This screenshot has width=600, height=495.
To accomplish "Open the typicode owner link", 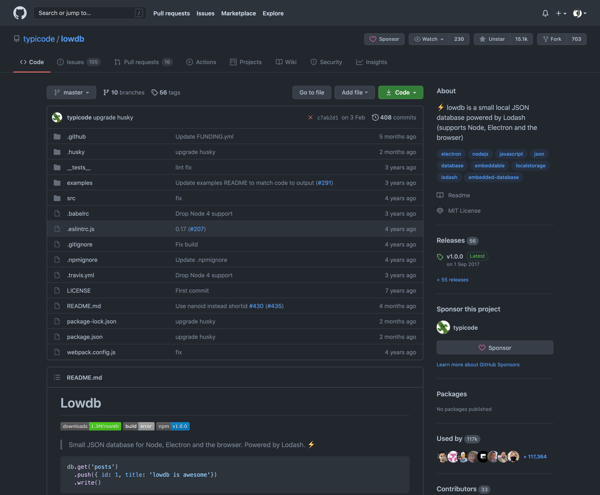I will 39,39.
